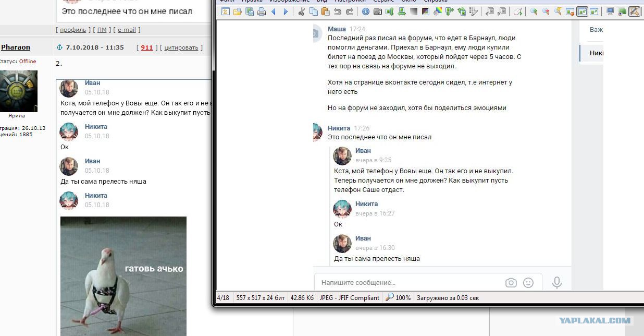Click the rotate image icon with green arrows
Viewport: 644px width, 336px height.
(x=462, y=11)
